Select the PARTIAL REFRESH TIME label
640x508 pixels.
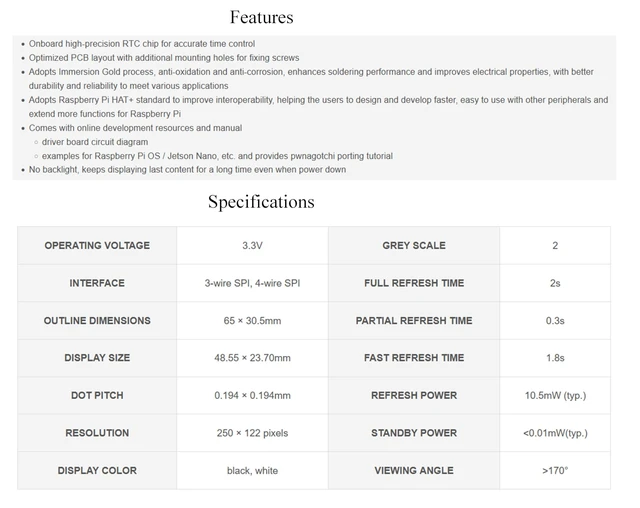click(414, 321)
